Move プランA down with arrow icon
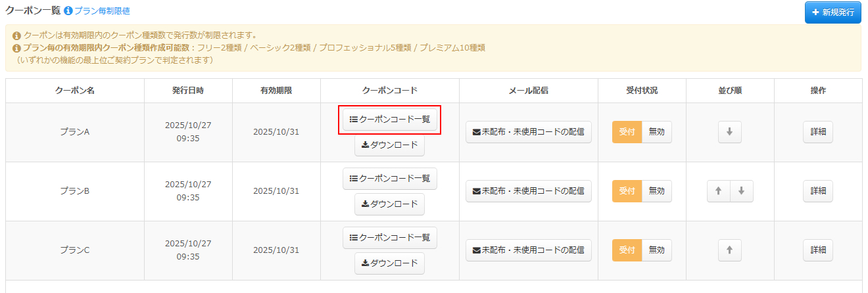Screen dimensions: 868x293 pos(729,132)
